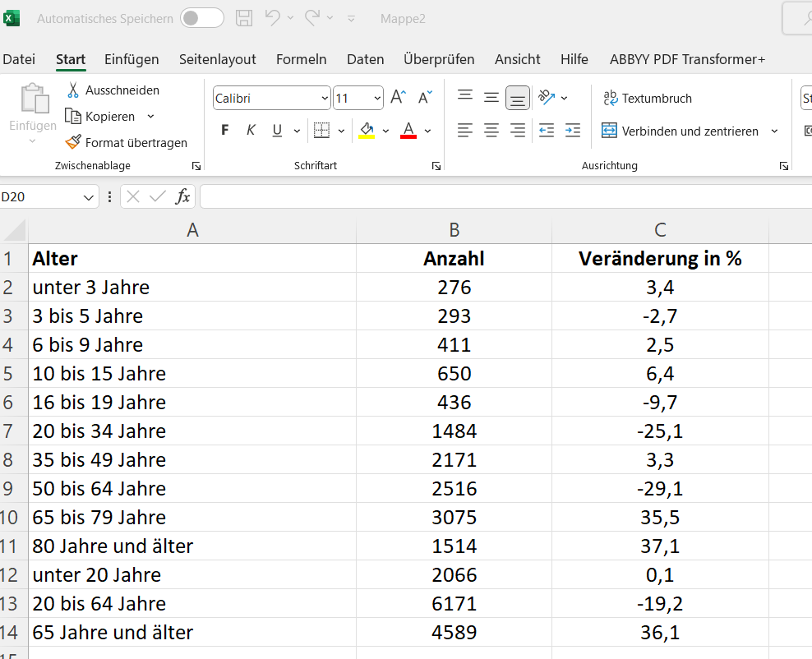Image resolution: width=812 pixels, height=659 pixels.
Task: Expand Verbinden und zentrieren dropdown arrow
Action: point(774,131)
